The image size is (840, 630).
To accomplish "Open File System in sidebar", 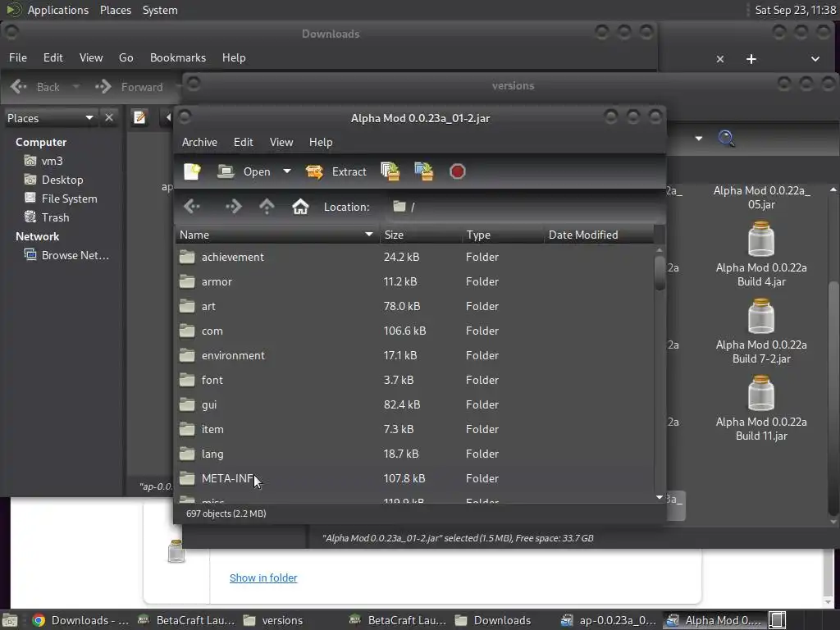I will tap(61, 199).
